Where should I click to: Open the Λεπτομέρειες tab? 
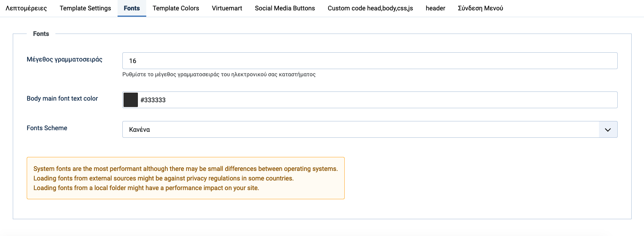[x=26, y=8]
